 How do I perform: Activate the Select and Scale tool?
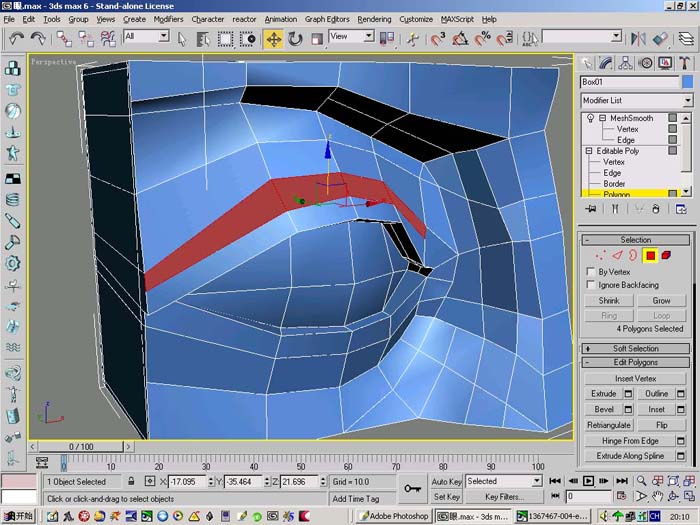317,39
